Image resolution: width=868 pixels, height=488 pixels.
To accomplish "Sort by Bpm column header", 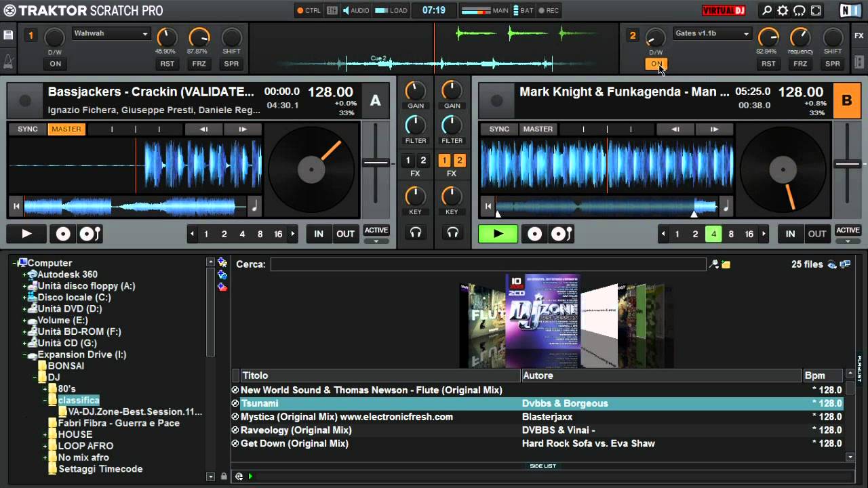I will pos(823,375).
